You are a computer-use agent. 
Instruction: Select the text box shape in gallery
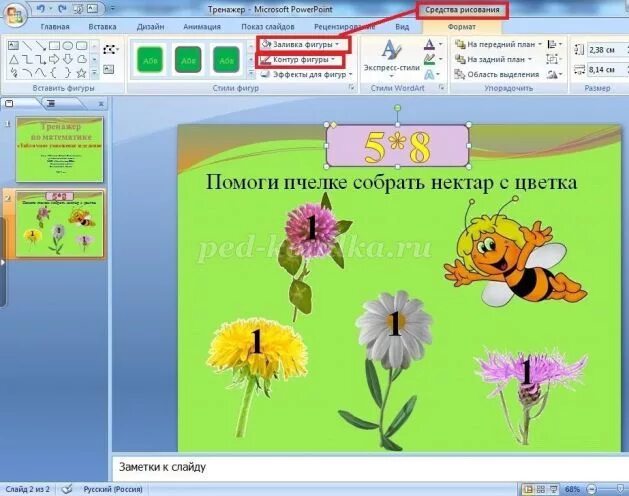[13, 45]
